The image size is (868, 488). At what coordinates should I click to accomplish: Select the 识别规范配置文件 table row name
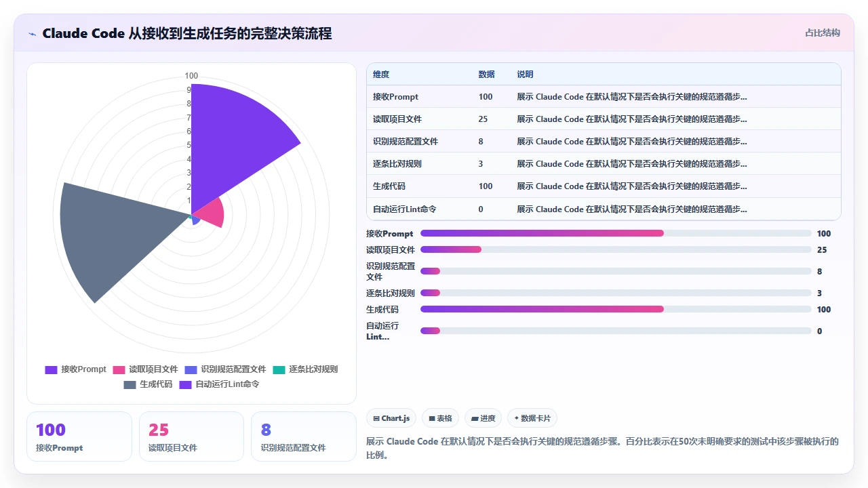(x=406, y=142)
